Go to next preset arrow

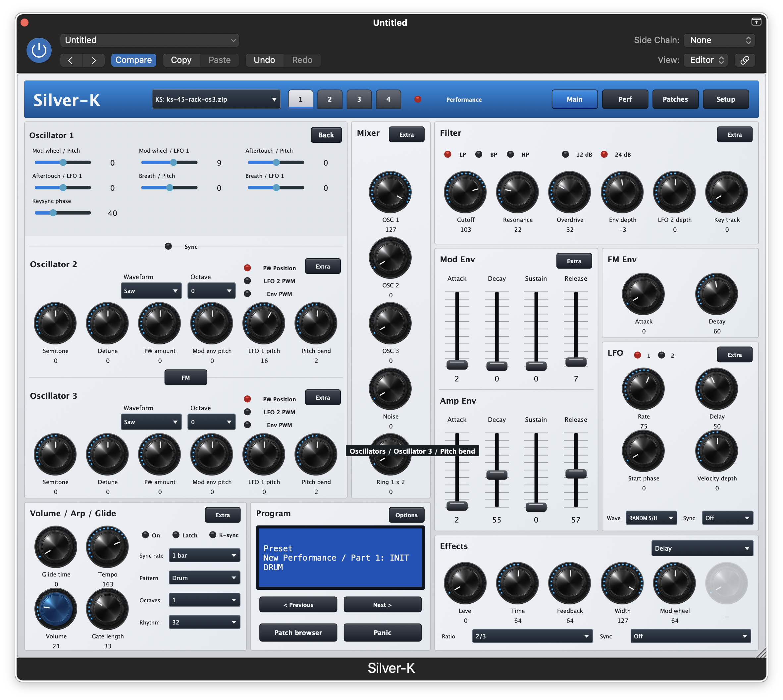point(93,60)
